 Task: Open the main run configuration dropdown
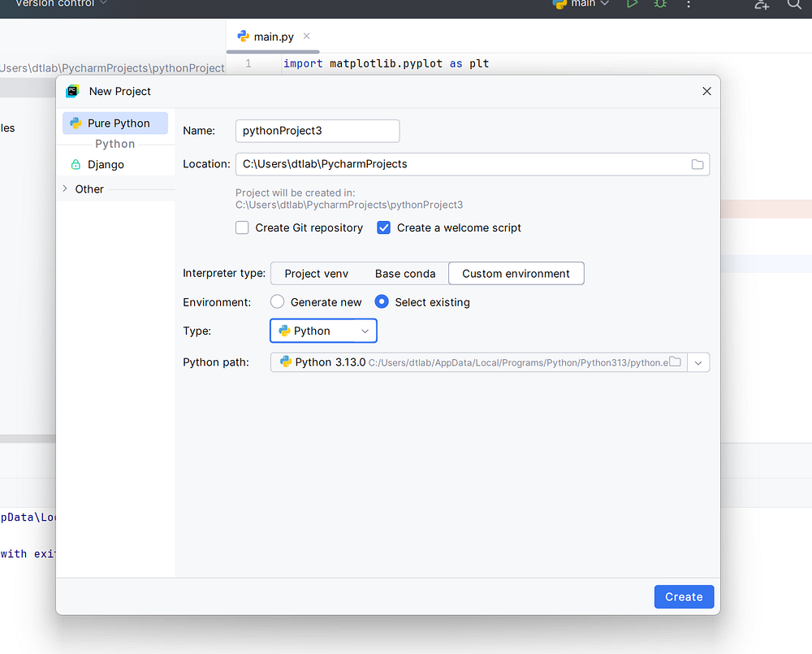coord(581,3)
